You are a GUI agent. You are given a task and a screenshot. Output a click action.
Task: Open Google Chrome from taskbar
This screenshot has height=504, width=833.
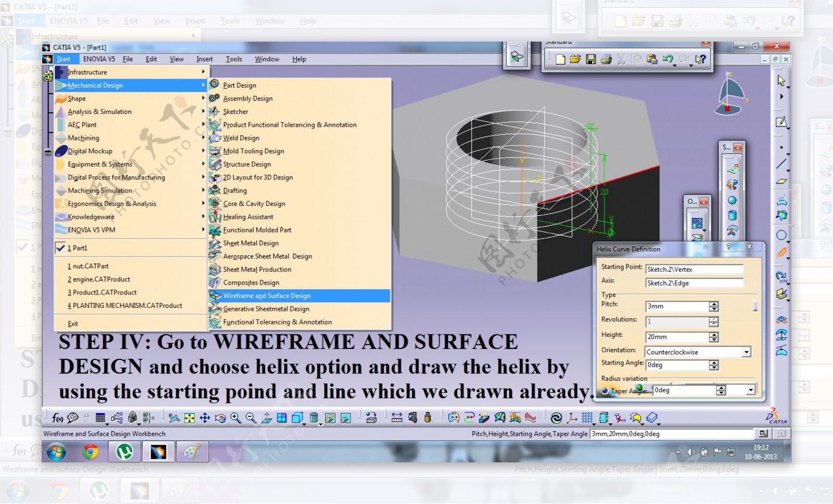point(91,452)
